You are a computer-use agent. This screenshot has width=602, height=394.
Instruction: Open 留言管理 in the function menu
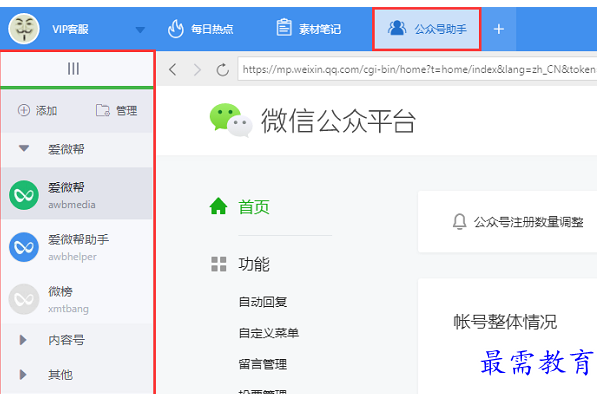click(263, 364)
